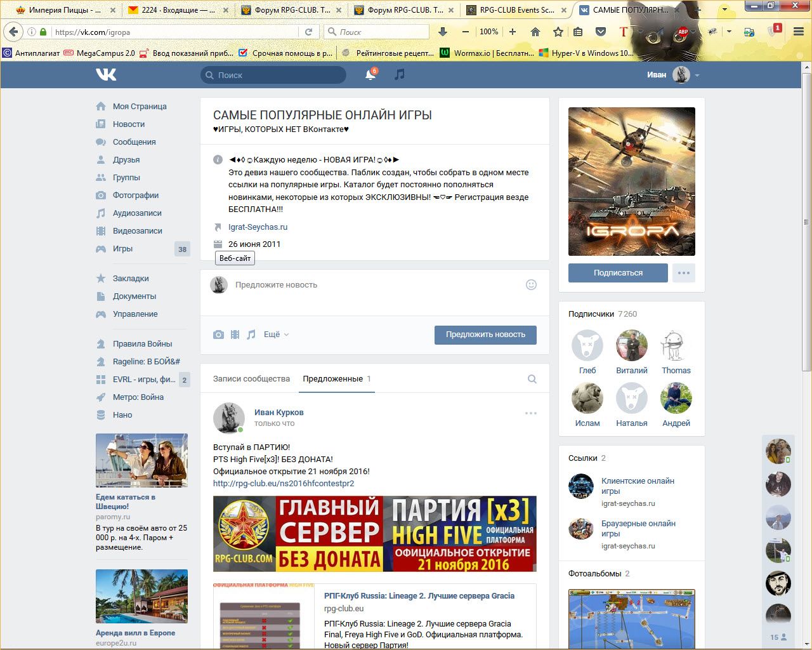Bookmark page with browser star icon
The height and width of the screenshot is (650, 812).
tap(558, 32)
